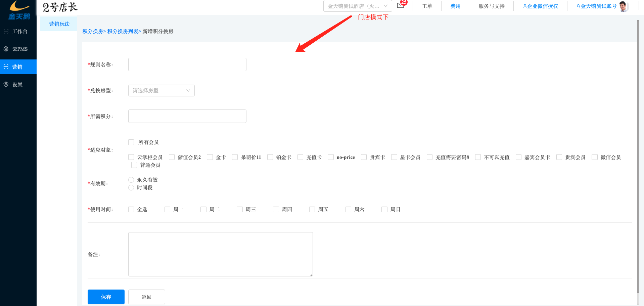Click the 设置 gear icon
The image size is (644, 306).
(x=6, y=85)
